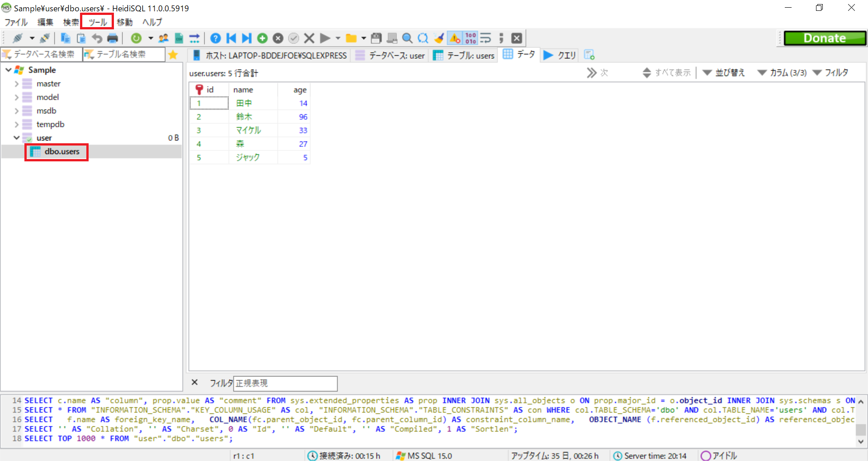Collapse the Sample session tree node

(x=8, y=70)
